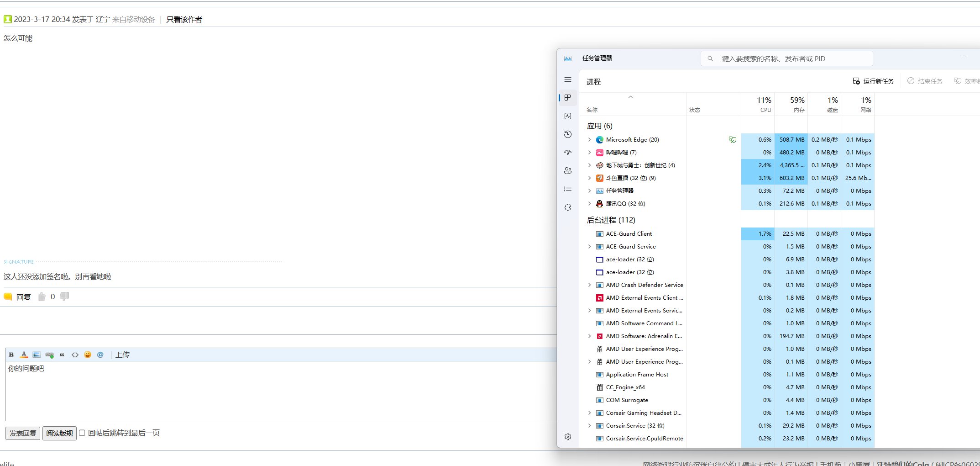This screenshot has width=980, height=466.
Task: Open Task Manager settings gear
Action: [567, 437]
